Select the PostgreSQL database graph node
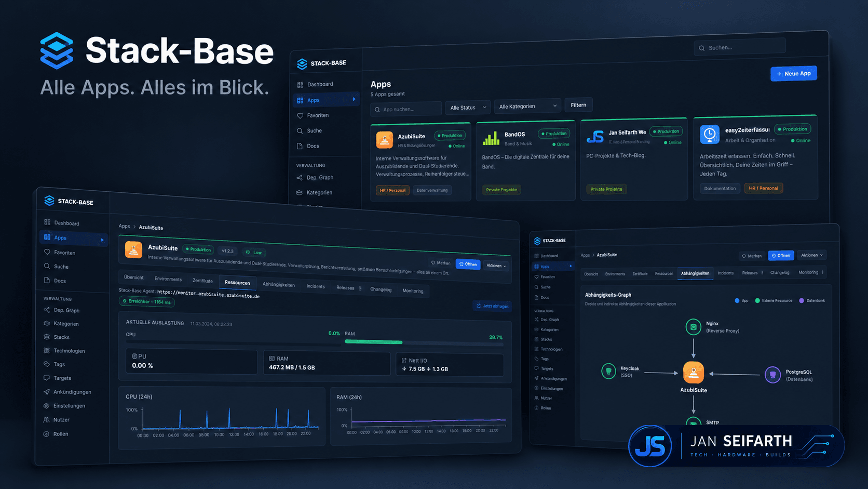This screenshot has width=868, height=489. tap(772, 375)
